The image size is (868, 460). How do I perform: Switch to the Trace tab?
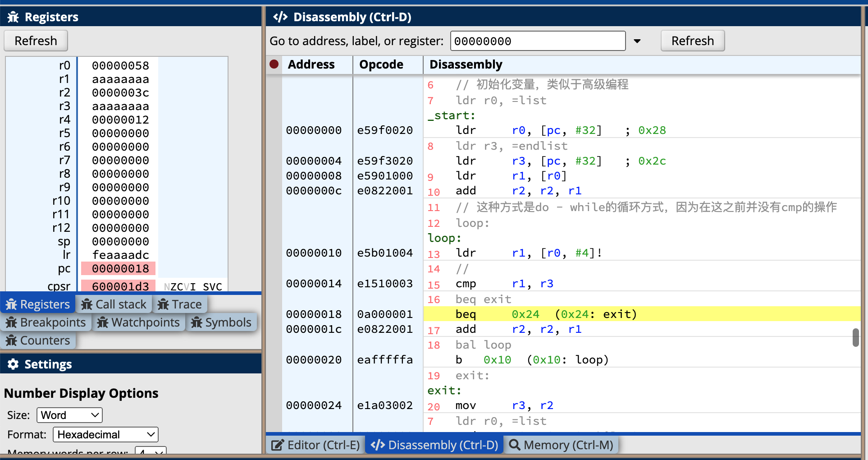click(180, 304)
